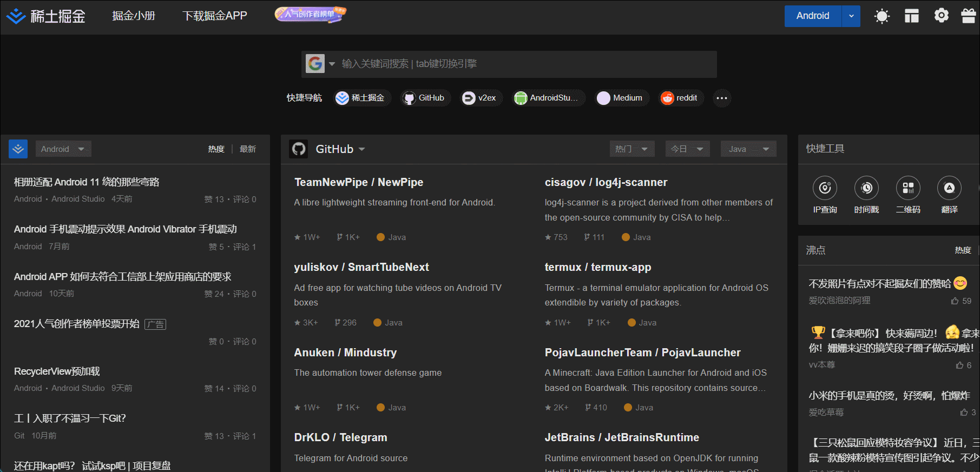Open the settings gear icon
The height and width of the screenshot is (472, 980).
pyautogui.click(x=942, y=16)
